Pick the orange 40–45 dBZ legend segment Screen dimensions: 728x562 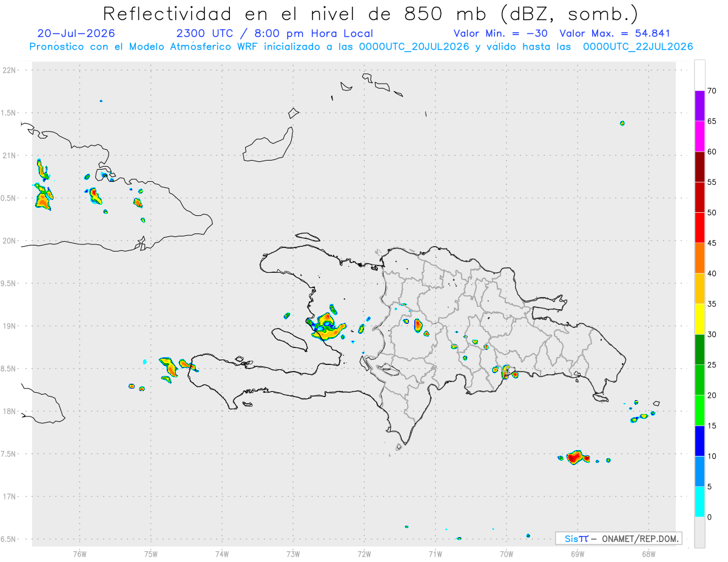(699, 258)
